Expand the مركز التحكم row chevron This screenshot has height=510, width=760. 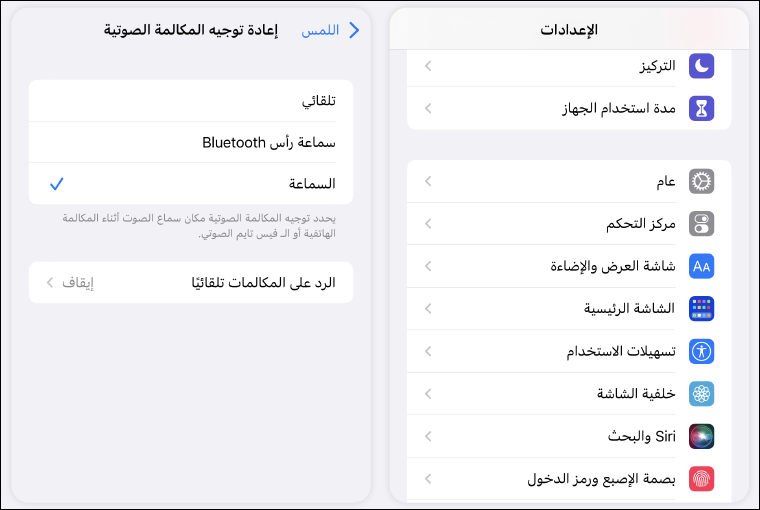(x=428, y=224)
